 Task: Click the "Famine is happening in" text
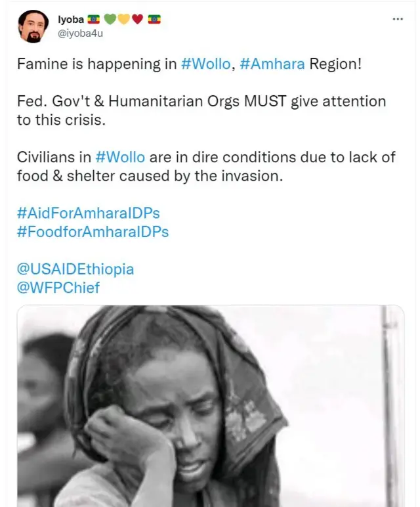96,64
